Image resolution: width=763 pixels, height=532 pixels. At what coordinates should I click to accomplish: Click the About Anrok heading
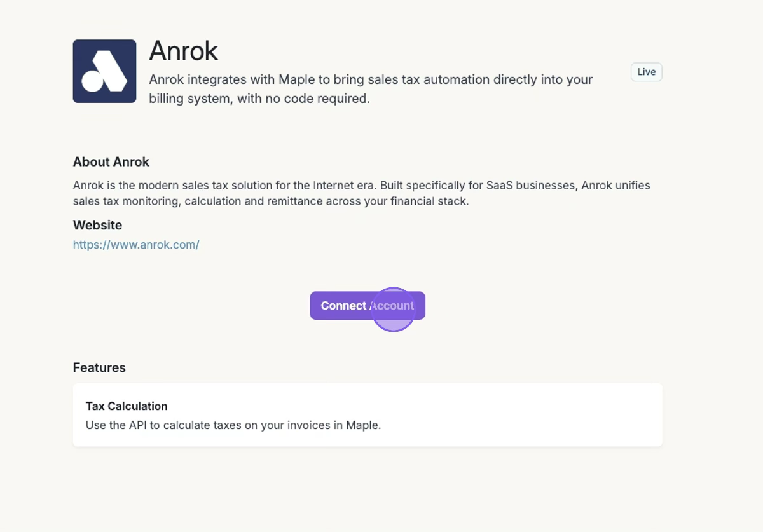pos(111,162)
